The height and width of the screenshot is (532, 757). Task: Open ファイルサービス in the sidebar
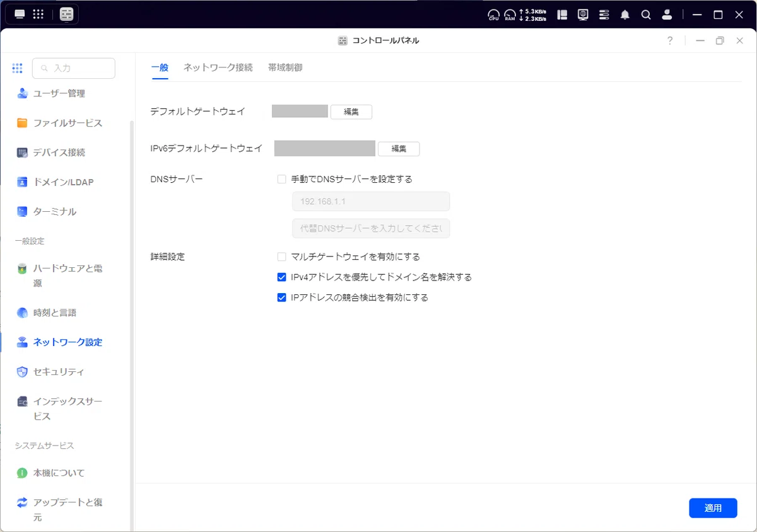point(67,123)
